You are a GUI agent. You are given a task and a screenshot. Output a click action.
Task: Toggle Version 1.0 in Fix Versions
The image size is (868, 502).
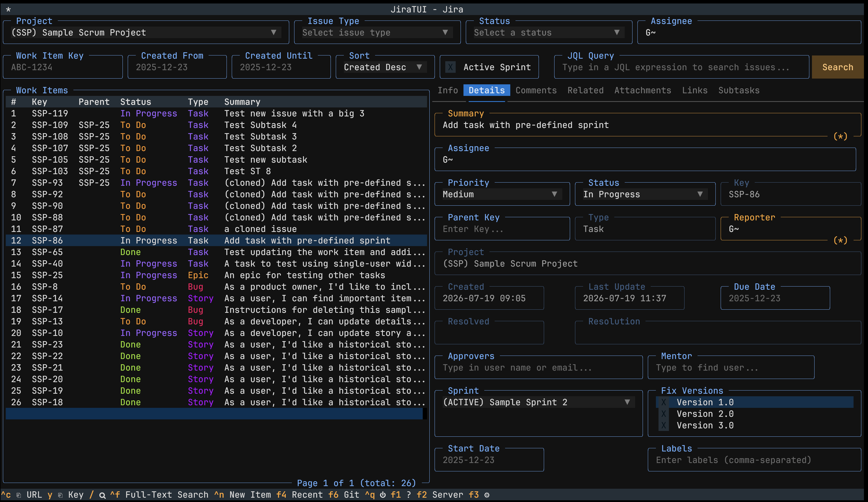tap(663, 402)
